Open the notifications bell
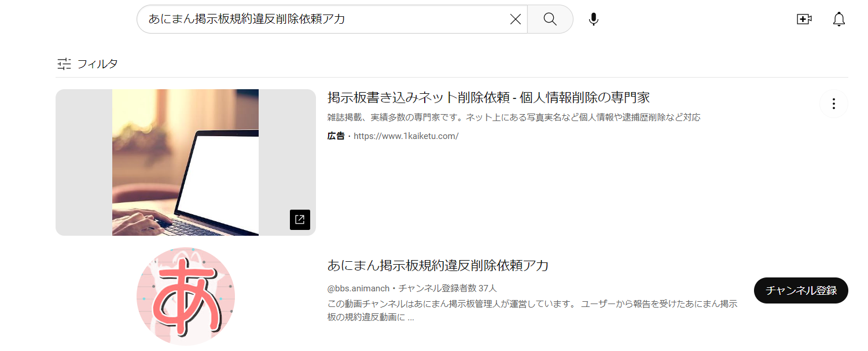The width and height of the screenshot is (868, 351). [x=838, y=19]
